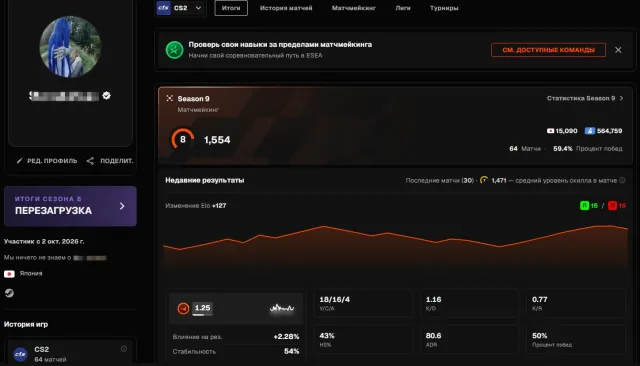This screenshot has height=366, width=640.
Task: Select the Итоги tab
Action: coord(231,8)
